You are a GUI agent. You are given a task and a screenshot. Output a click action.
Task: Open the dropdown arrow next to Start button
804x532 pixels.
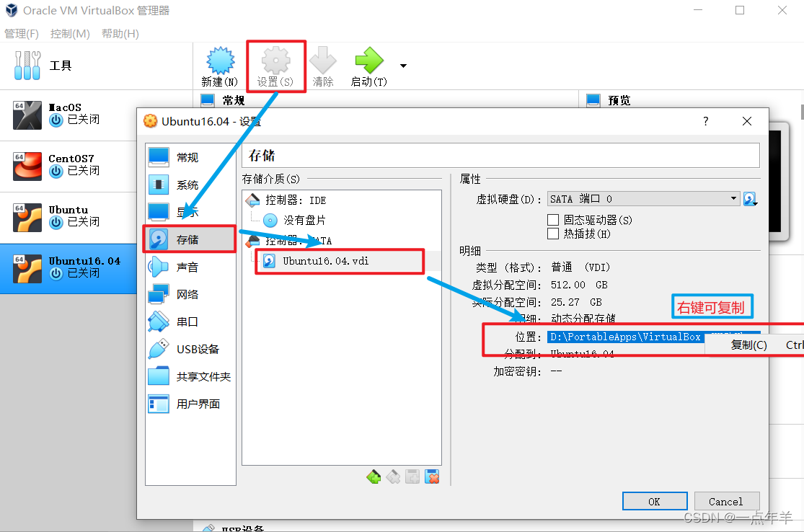point(404,66)
